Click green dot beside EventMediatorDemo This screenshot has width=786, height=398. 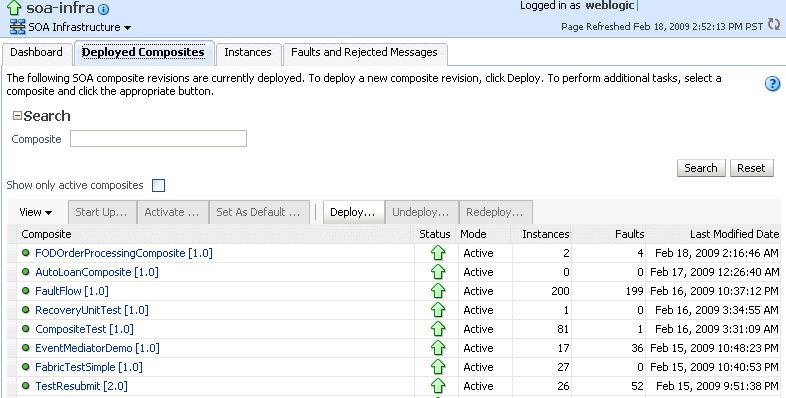click(x=26, y=348)
